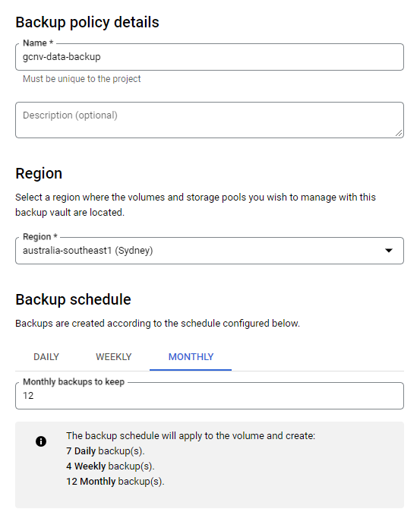Click the 'Name *' field label
The image size is (420, 509).
[38, 43]
